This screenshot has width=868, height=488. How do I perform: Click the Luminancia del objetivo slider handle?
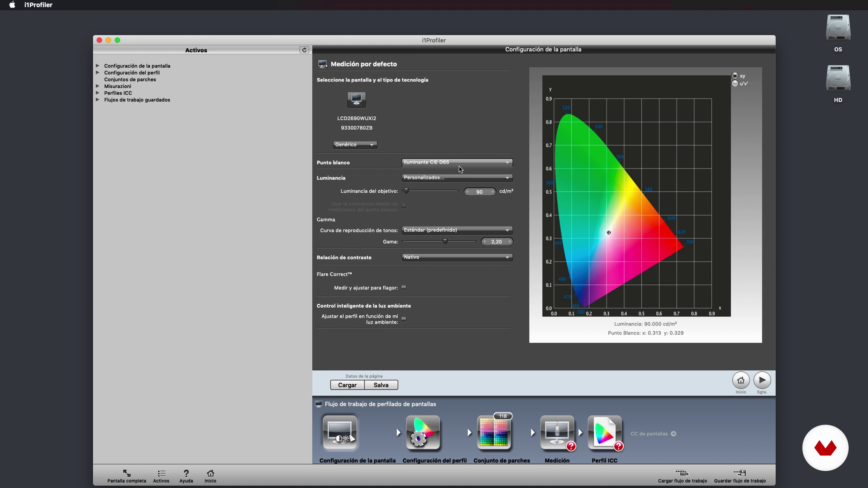tap(406, 191)
